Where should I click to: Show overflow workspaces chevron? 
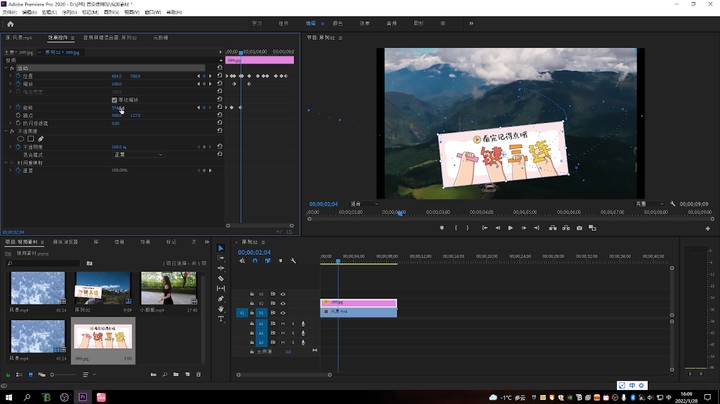pos(471,23)
